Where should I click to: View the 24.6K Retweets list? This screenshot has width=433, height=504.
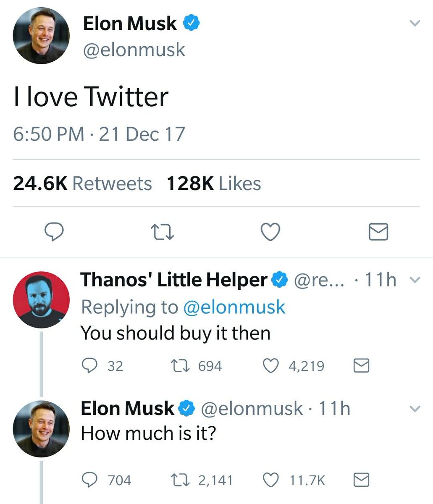[82, 183]
